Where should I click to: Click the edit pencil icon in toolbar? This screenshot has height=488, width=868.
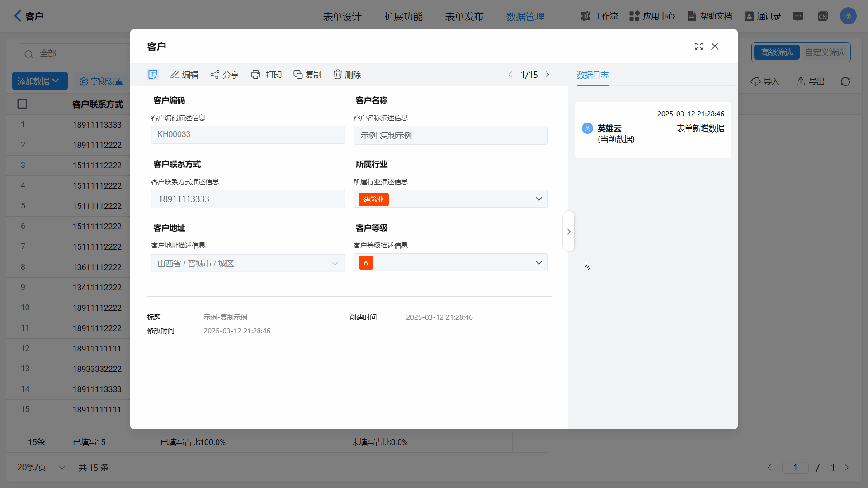[175, 75]
